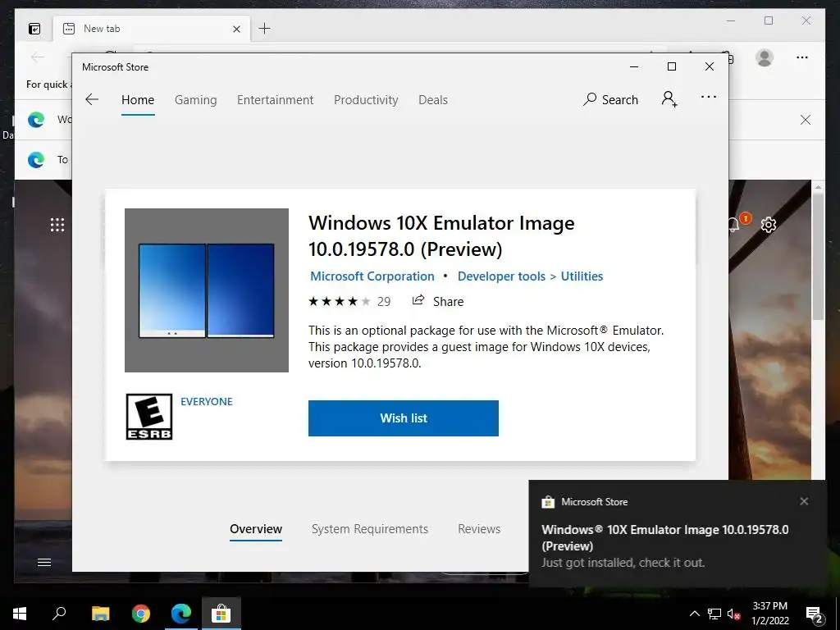Image resolution: width=840 pixels, height=630 pixels.
Task: Close the Edge New tab
Action: coord(236,29)
